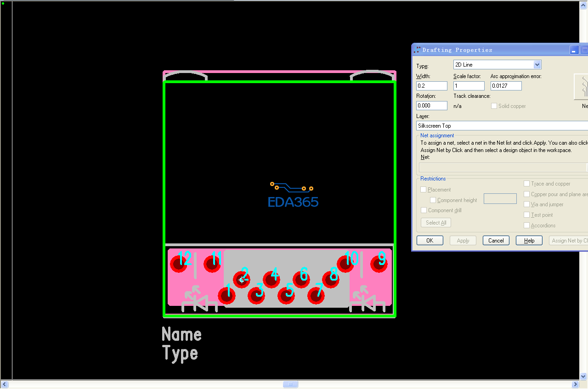Click the Arc approximation error field
Image resolution: width=588 pixels, height=389 pixels.
(x=506, y=86)
